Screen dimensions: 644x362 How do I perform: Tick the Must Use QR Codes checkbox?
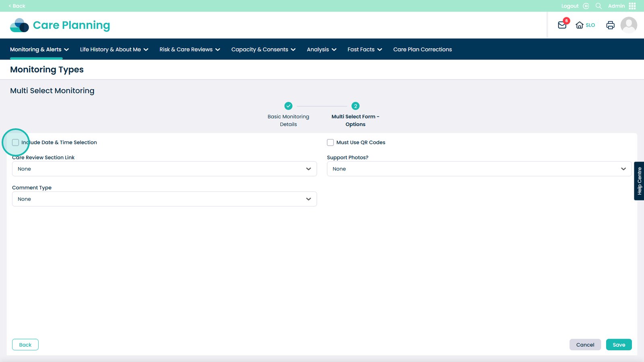pyautogui.click(x=330, y=142)
